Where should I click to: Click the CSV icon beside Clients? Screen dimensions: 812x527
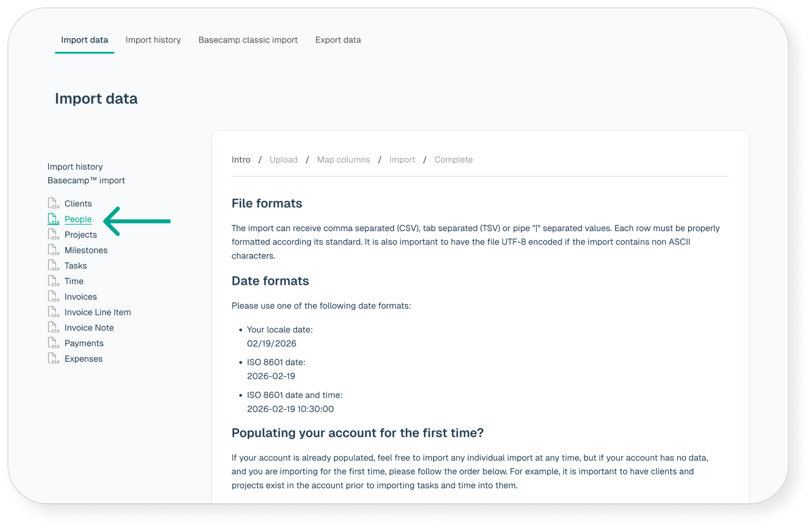(53, 203)
